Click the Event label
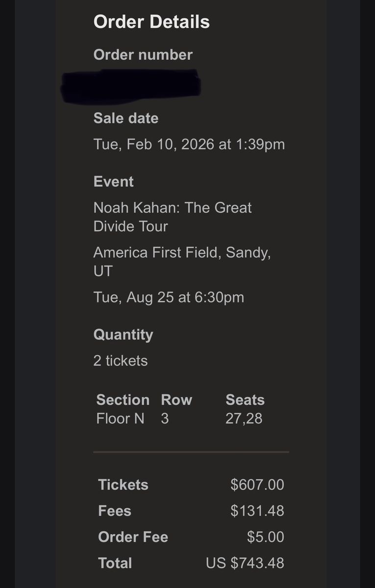This screenshot has height=588, width=375. pos(113,181)
